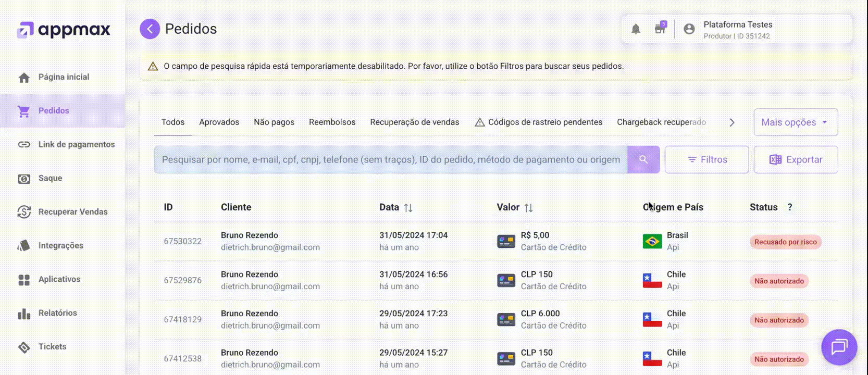Click the Exportar button
Image resolution: width=868 pixels, height=375 pixels.
[796, 160]
